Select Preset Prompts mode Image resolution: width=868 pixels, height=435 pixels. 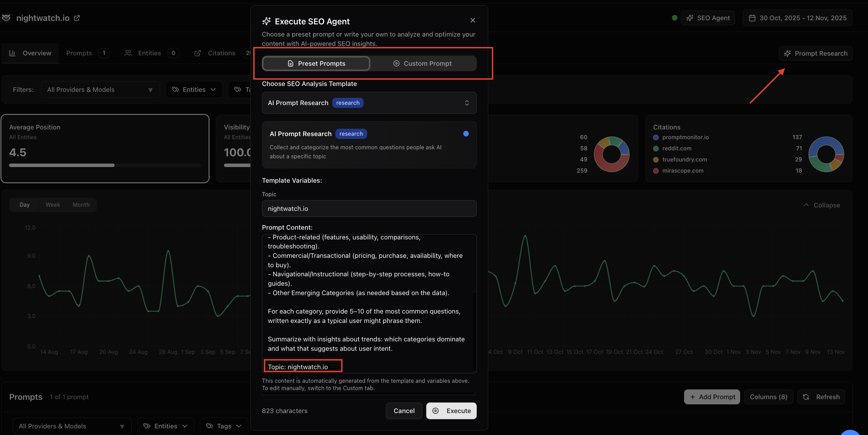pyautogui.click(x=316, y=64)
